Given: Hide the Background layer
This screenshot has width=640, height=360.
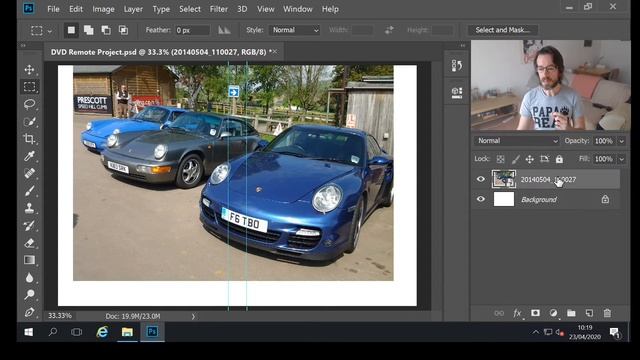Looking at the screenshot, I should coord(481,199).
